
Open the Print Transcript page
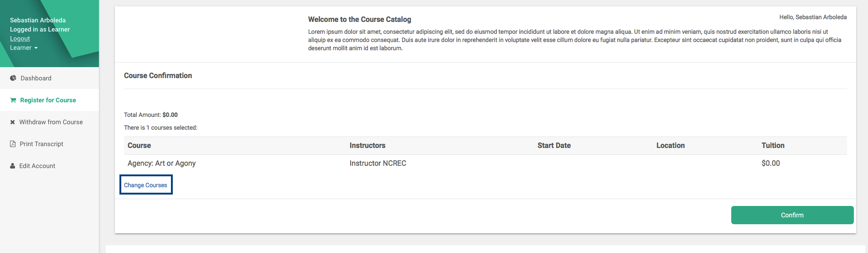coord(41,144)
